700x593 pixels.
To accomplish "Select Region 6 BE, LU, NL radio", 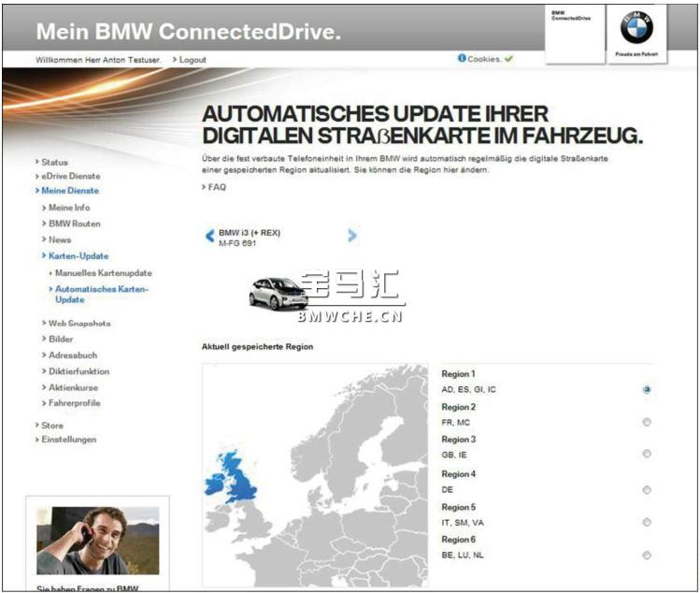I will pyautogui.click(x=647, y=555).
